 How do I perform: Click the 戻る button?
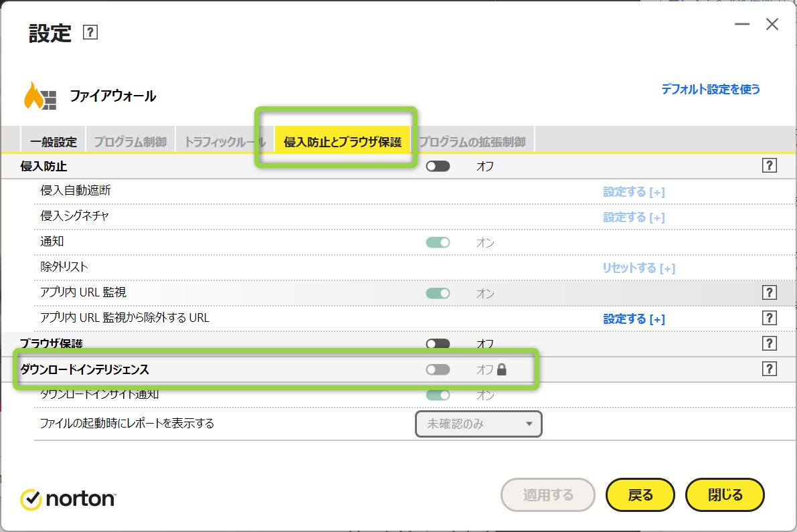pyautogui.click(x=640, y=495)
